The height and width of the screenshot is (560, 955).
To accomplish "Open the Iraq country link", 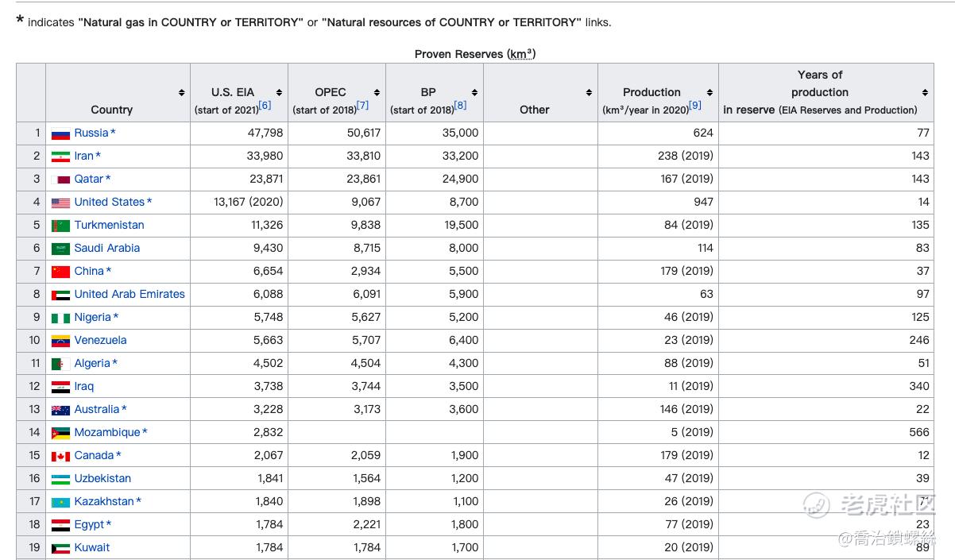I will pyautogui.click(x=84, y=386).
